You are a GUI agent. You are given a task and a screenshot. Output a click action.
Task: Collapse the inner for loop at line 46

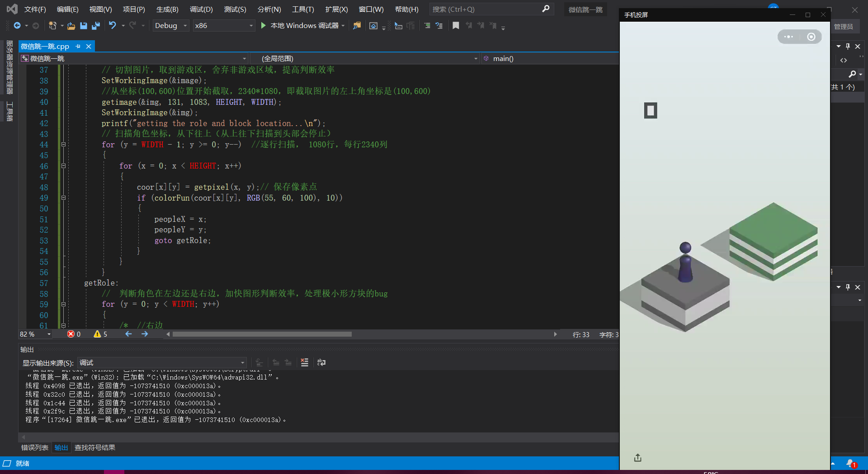[63, 166]
